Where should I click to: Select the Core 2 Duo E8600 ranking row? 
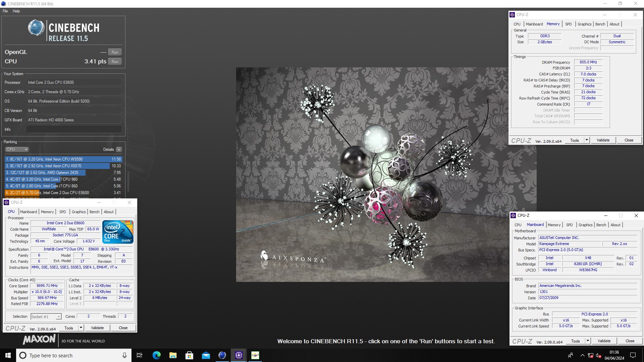63,193
